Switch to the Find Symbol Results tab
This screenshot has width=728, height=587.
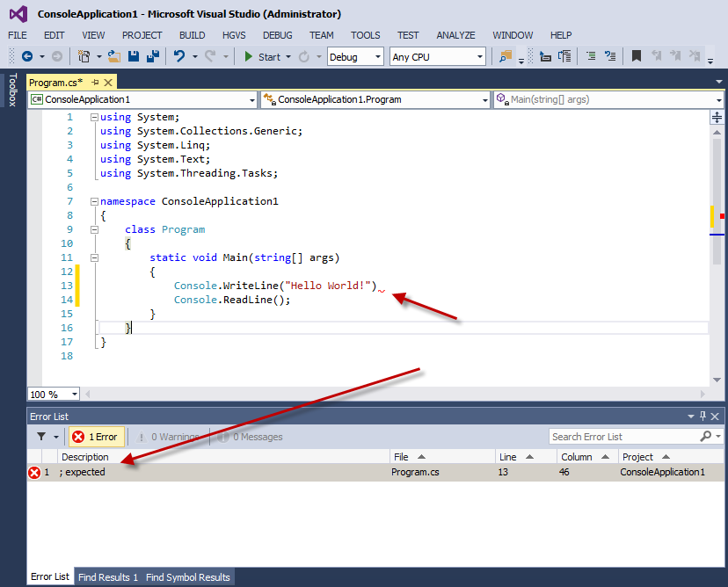click(188, 577)
